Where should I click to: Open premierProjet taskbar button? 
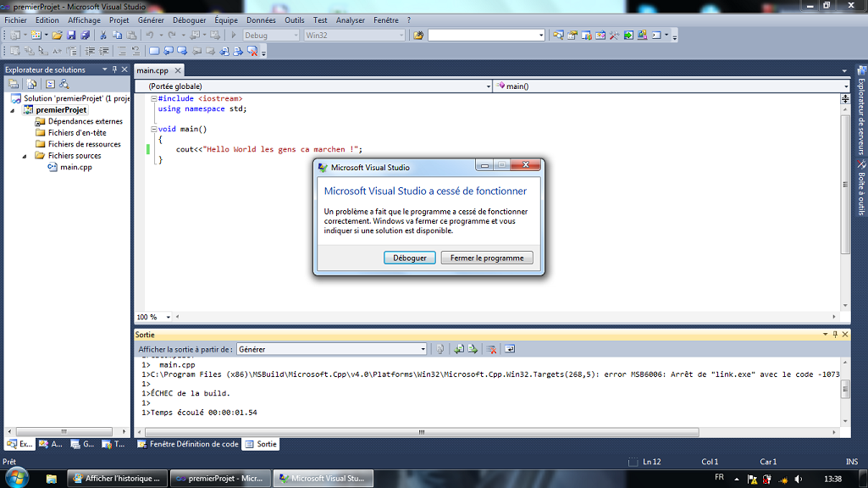point(220,479)
